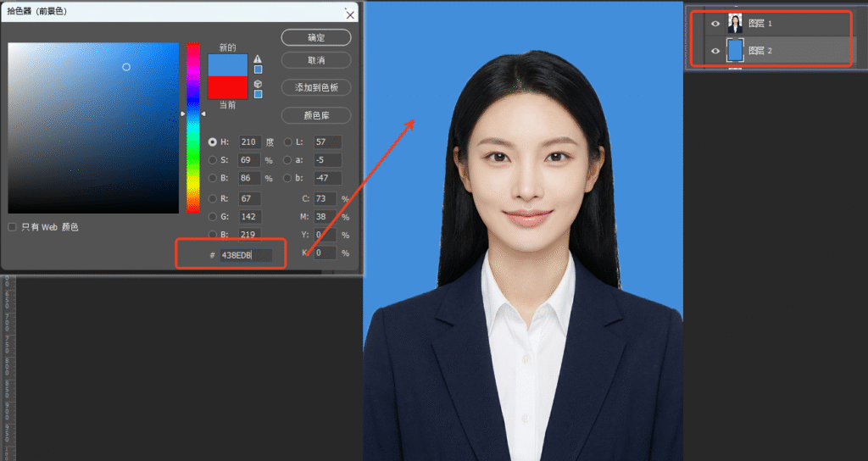Click the out-of-gamut warning triangle icon
The width and height of the screenshot is (868, 461).
(258, 58)
